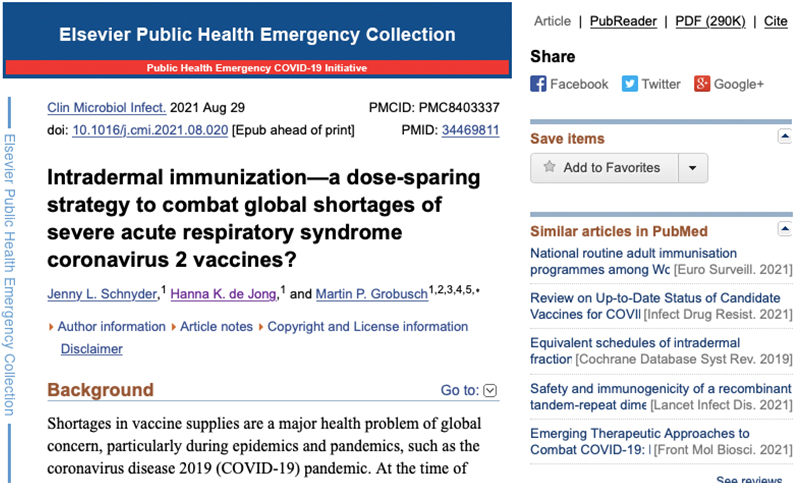The height and width of the screenshot is (500, 800).
Task: Open author Jenny L. Schnyder link
Action: [x=103, y=294]
